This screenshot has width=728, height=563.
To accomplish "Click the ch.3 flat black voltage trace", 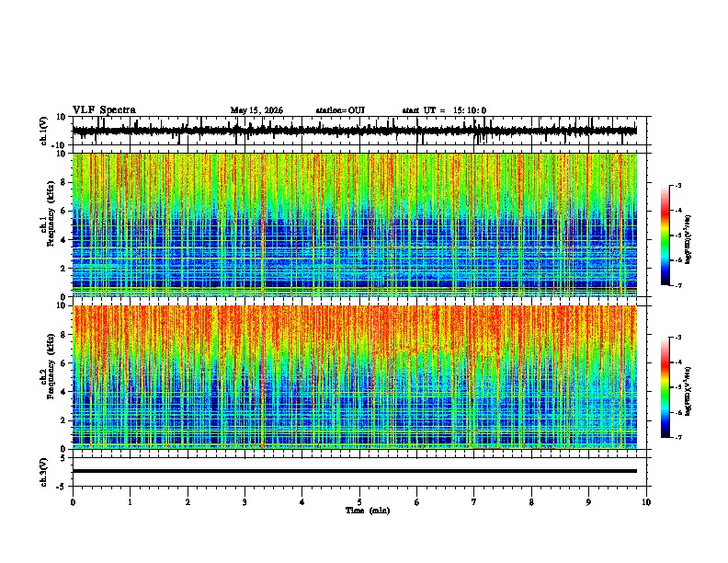I will (x=354, y=471).
